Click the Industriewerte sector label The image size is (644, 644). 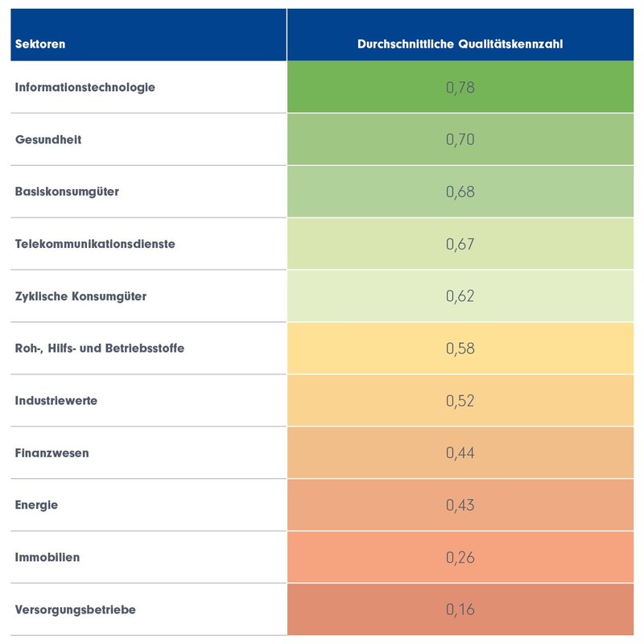pyautogui.click(x=56, y=401)
